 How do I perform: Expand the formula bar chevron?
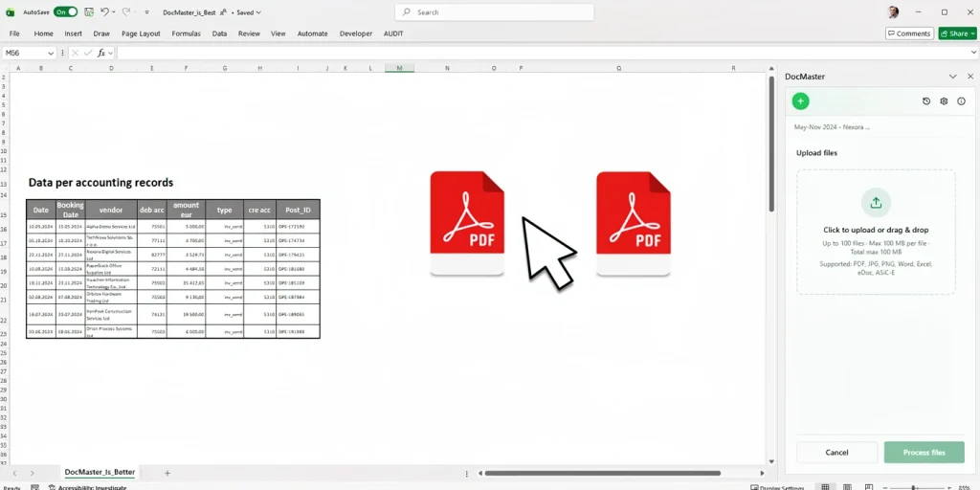pos(973,54)
